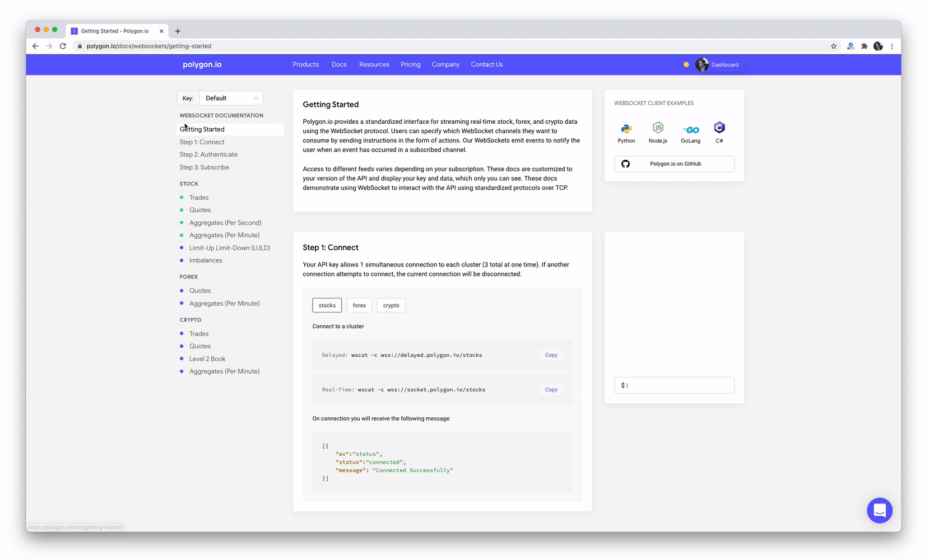929x560 pixels.
Task: Open Polygon.io on GitHub
Action: pos(674,164)
